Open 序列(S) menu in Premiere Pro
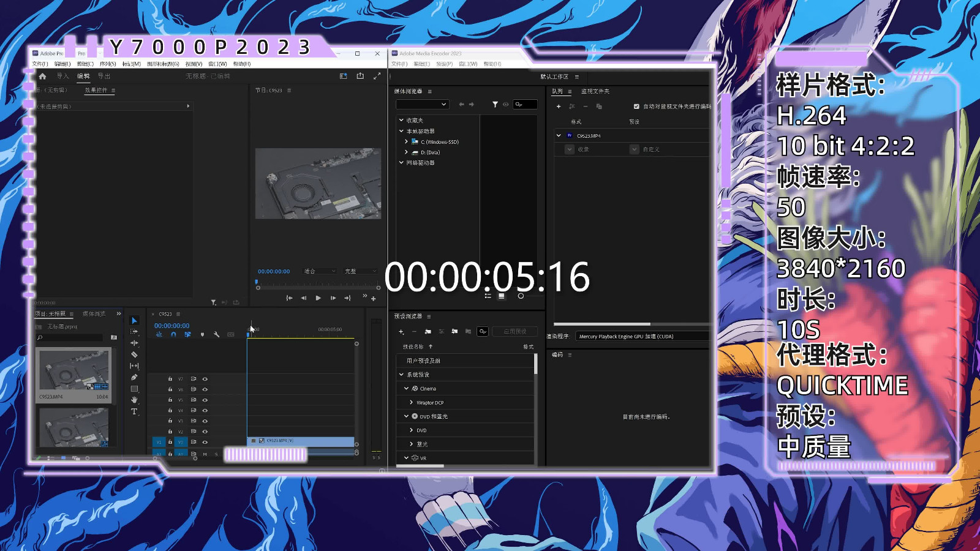The width and height of the screenshot is (980, 551). point(108,64)
